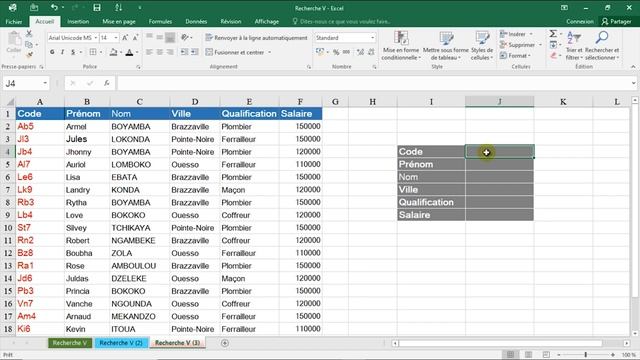Click the Fill down icon in Édition
Image resolution: width=640 pixels, height=360 pixels.
(x=553, y=44)
